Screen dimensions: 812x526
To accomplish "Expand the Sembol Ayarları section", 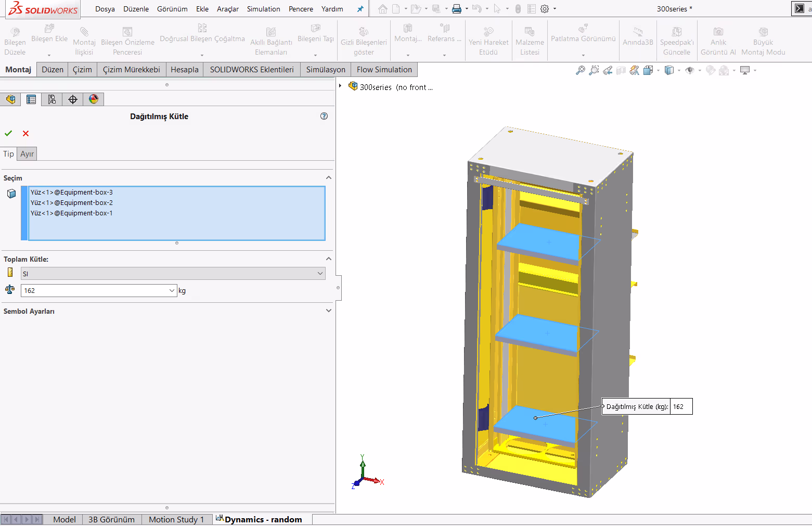I will 329,311.
